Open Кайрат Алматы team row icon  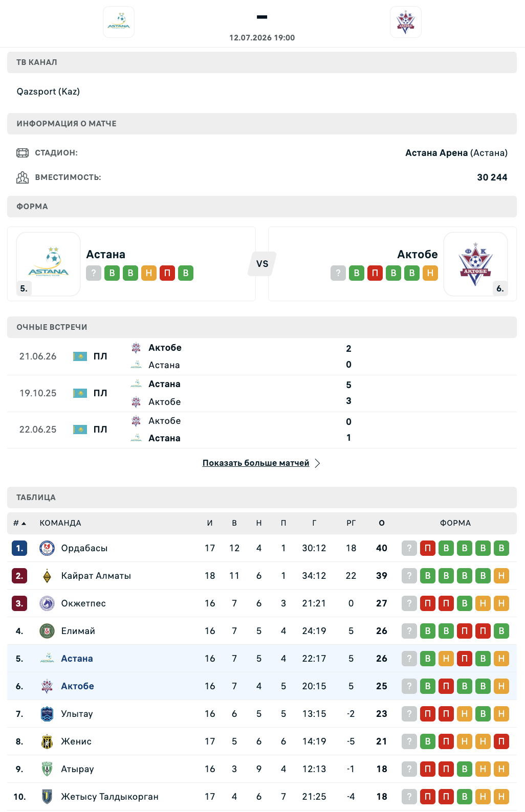pyautogui.click(x=47, y=576)
